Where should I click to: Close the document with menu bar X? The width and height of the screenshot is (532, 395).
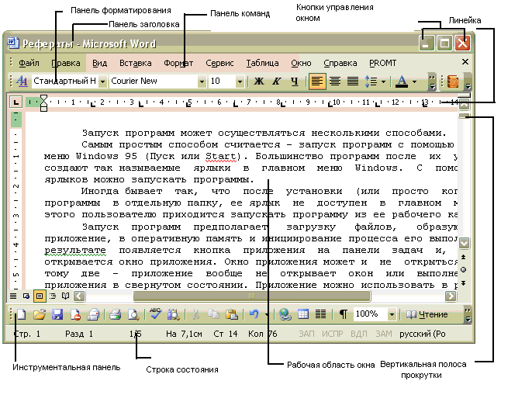tap(465, 62)
